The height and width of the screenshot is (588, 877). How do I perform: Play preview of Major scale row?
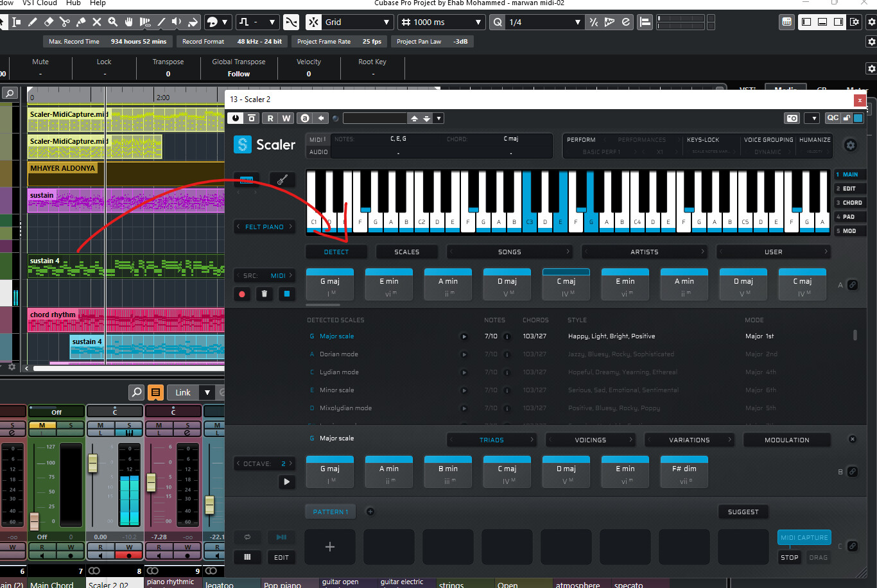coord(464,336)
